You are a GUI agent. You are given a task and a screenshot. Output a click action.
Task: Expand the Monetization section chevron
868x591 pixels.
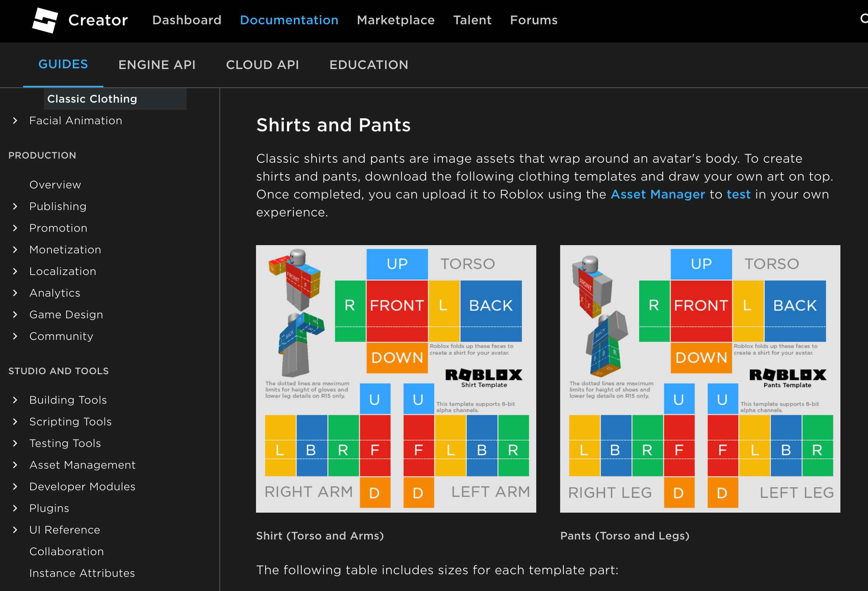(x=15, y=250)
